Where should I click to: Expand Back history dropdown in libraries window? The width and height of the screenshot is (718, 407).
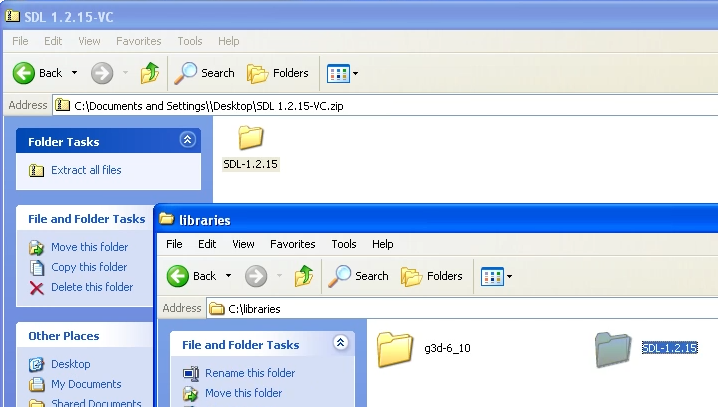pos(229,276)
